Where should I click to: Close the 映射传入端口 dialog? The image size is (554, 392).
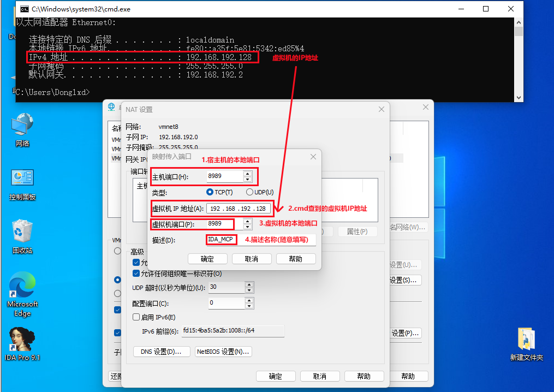tap(313, 157)
